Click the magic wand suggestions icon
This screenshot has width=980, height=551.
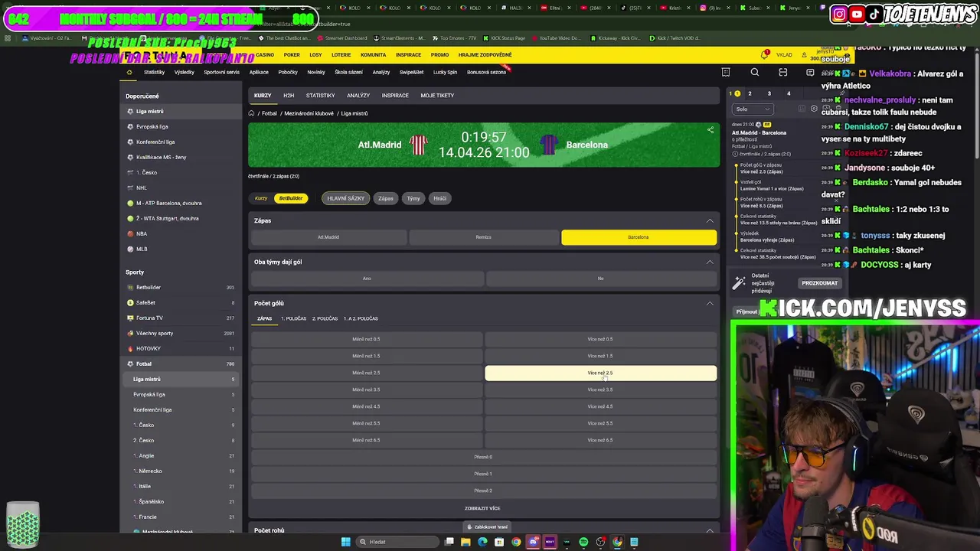click(739, 283)
